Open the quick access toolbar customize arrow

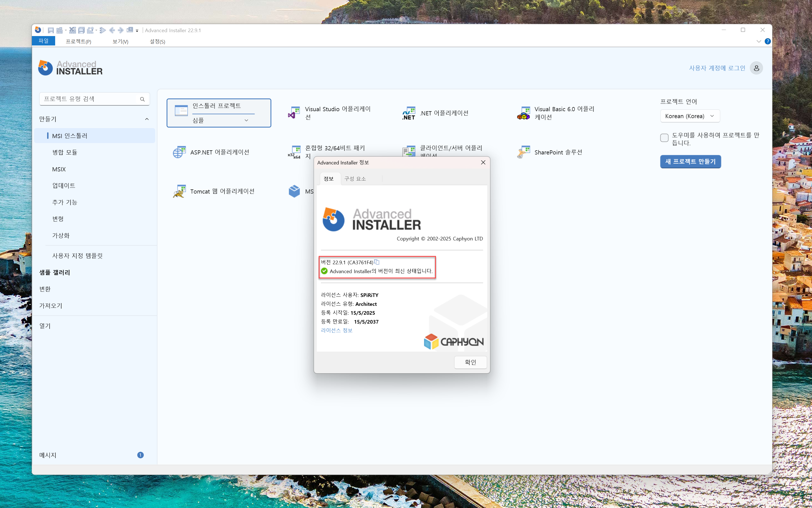137,31
